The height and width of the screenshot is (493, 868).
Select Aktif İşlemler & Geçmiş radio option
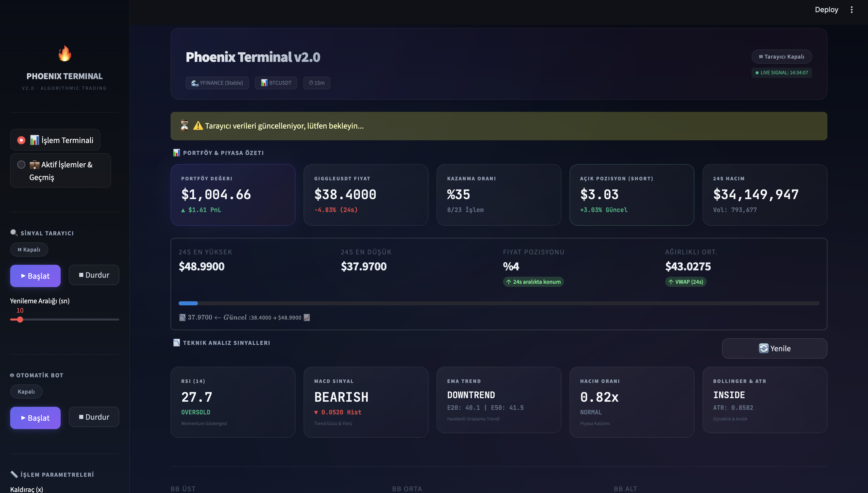21,165
